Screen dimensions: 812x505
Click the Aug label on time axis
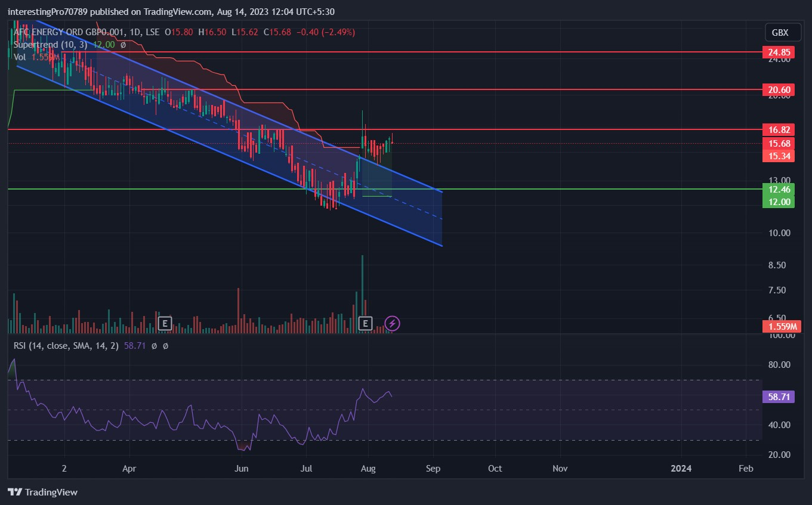369,469
